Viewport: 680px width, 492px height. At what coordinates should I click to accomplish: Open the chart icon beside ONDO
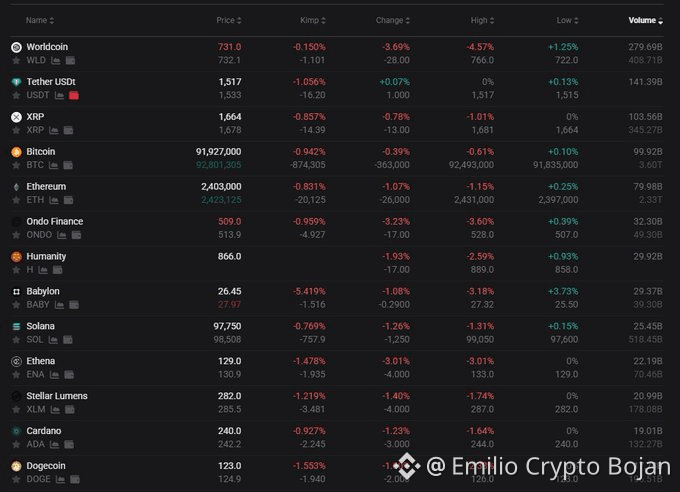62,235
